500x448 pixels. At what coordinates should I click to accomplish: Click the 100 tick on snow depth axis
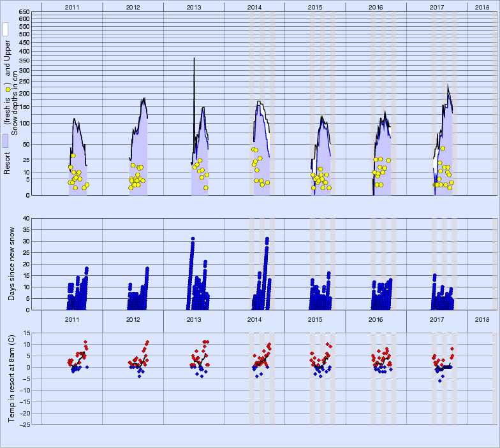click(24, 124)
